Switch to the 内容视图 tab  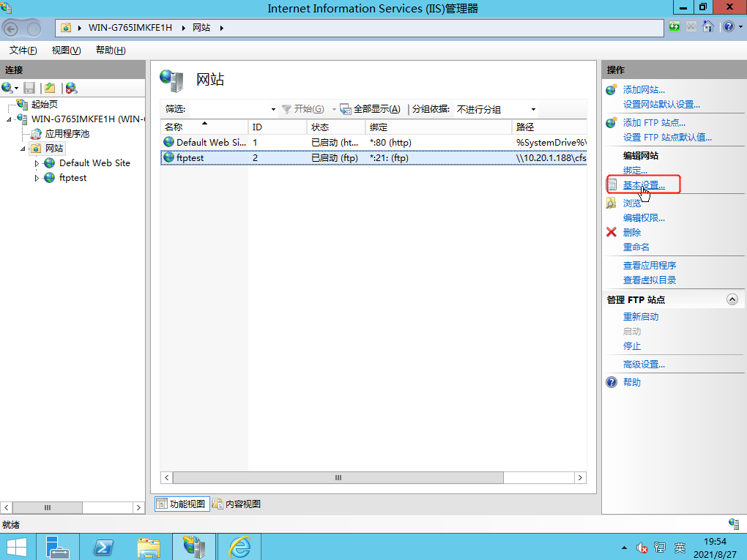point(237,504)
